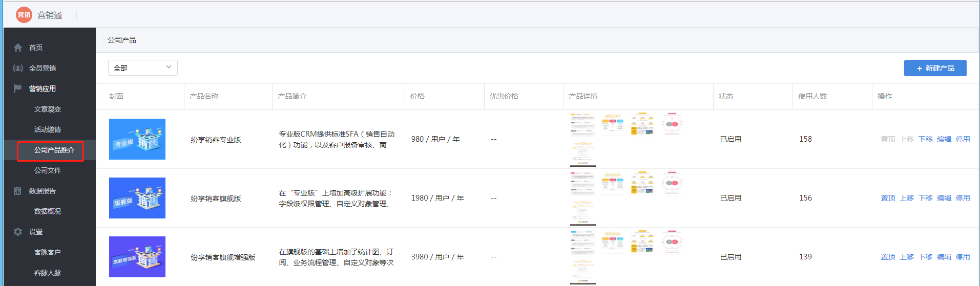Image resolution: width=980 pixels, height=286 pixels.
Task: Open 公司文件 sidebar item
Action: click(x=48, y=170)
